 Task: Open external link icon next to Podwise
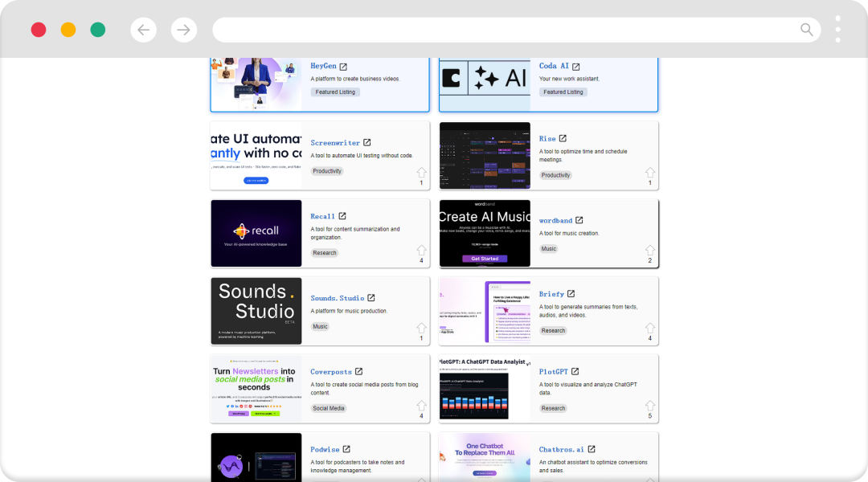pos(346,449)
